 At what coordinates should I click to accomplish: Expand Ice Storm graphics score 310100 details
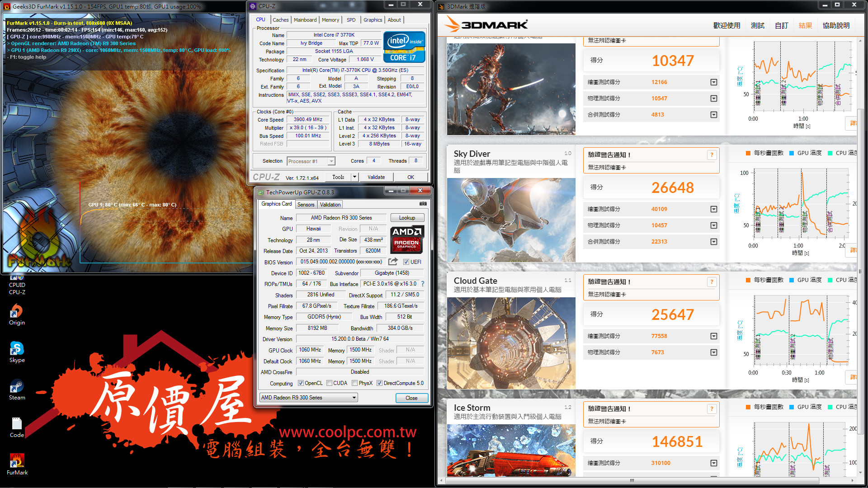pos(714,463)
